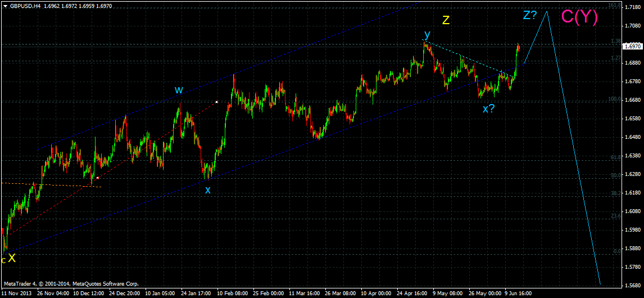Click the 1.5680 price on the axis
Viewport: 644px width, 298px height.
coord(633,285)
